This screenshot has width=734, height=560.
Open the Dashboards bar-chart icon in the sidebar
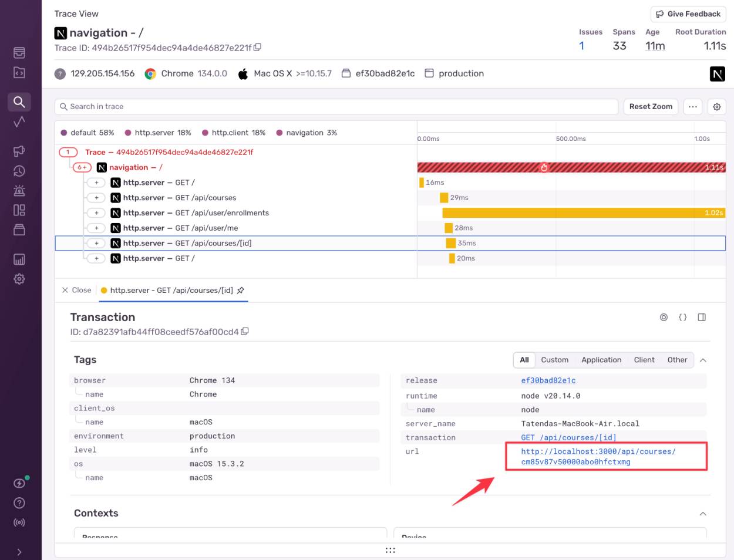[19, 259]
